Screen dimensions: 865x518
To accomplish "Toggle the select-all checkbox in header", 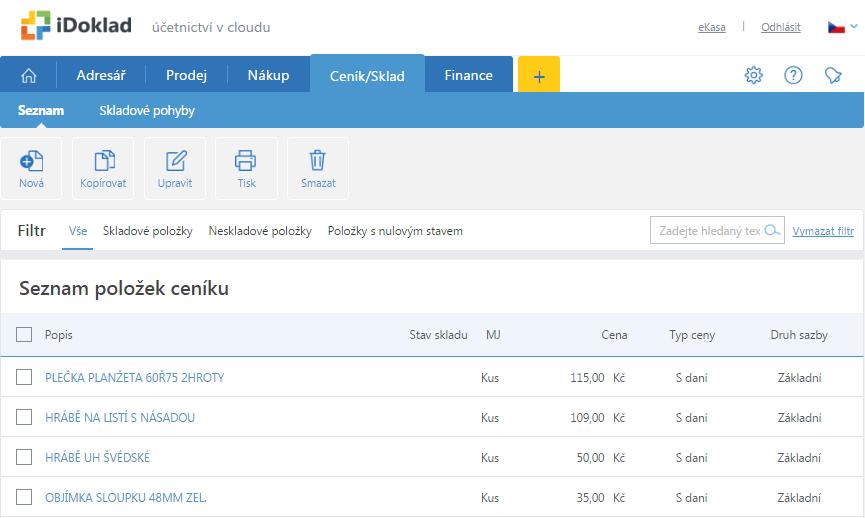I will tap(24, 334).
